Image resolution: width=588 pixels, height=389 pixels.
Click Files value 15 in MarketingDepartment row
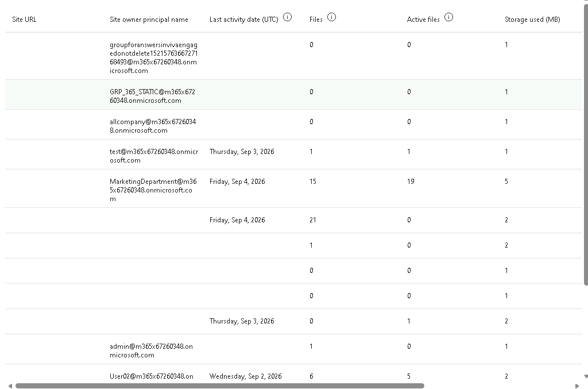tap(313, 182)
